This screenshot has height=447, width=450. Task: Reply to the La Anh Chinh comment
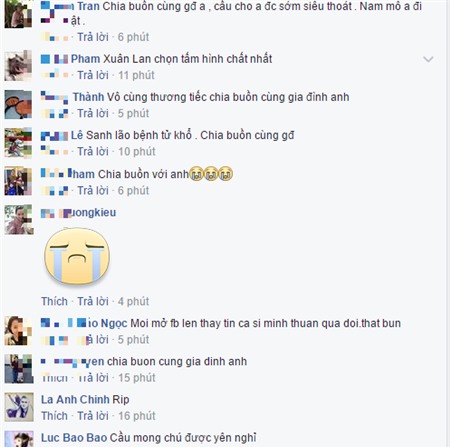[93, 416]
